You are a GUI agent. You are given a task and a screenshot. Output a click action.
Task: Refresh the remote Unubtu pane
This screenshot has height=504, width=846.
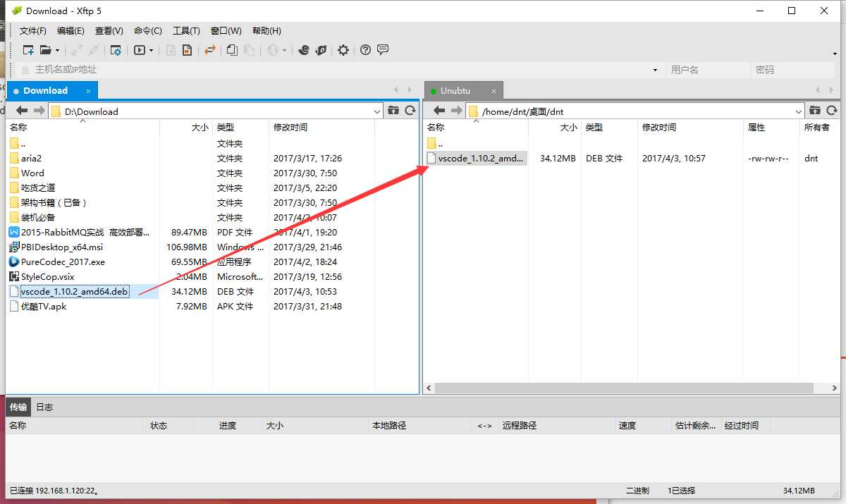(x=832, y=111)
